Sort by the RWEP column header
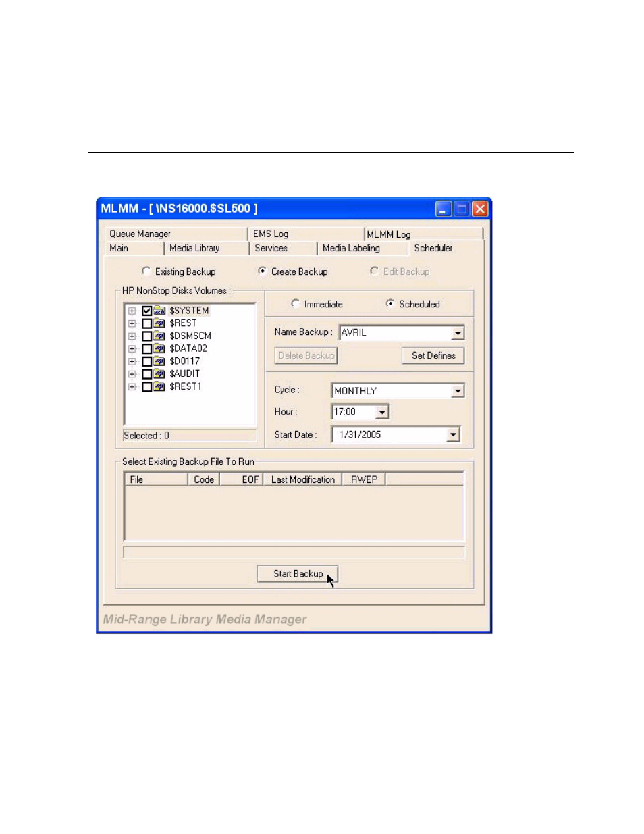This screenshot has width=644, height=834. [x=364, y=479]
